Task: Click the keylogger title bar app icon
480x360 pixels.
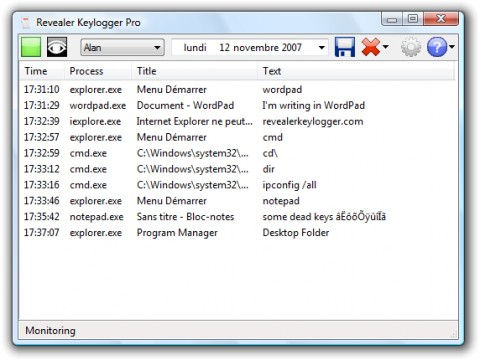Action: [x=25, y=23]
